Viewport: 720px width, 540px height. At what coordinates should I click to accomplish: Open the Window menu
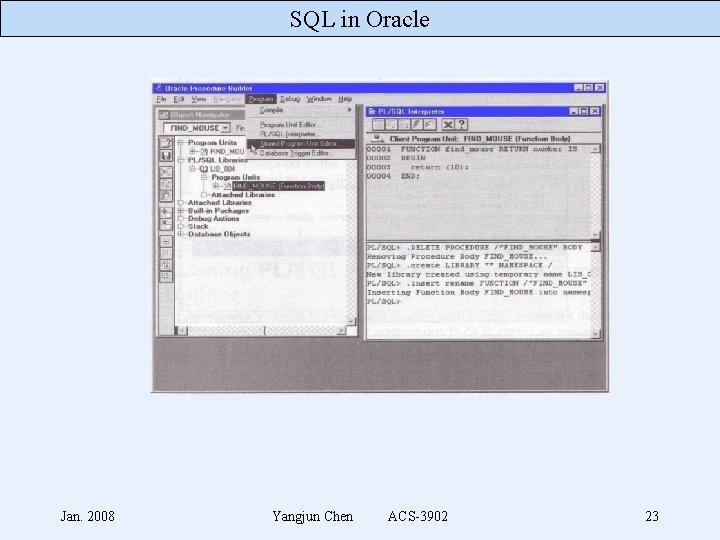[x=319, y=99]
